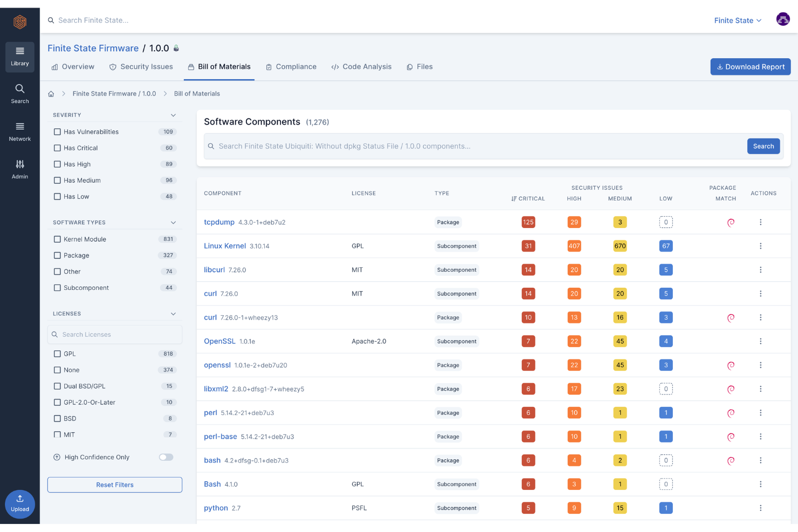
Task: Enable the High Confidence Only toggle
Action: pos(166,457)
